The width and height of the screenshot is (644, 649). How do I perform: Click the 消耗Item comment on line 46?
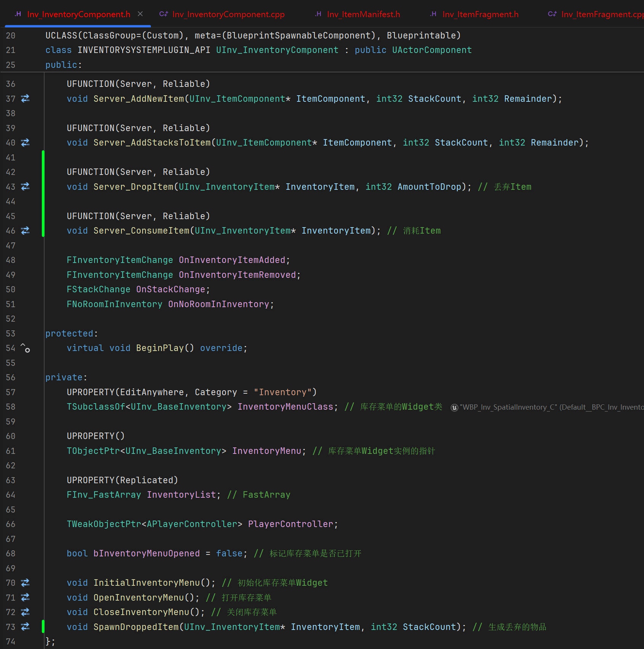click(x=414, y=231)
